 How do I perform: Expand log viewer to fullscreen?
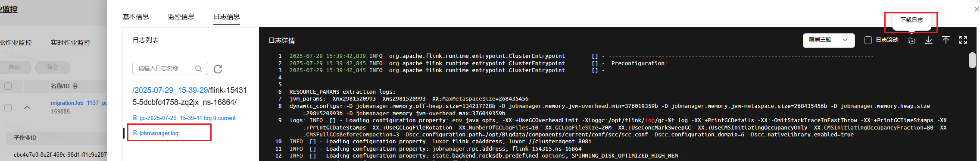(x=963, y=40)
